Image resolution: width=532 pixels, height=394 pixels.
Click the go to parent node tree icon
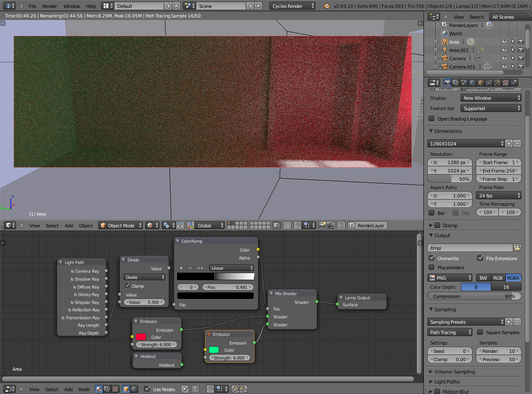(195, 389)
